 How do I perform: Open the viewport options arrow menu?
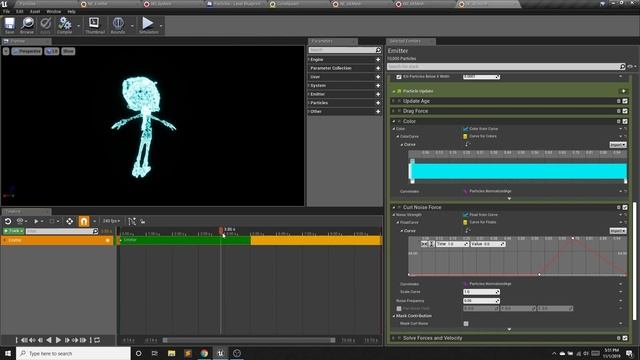6,51
